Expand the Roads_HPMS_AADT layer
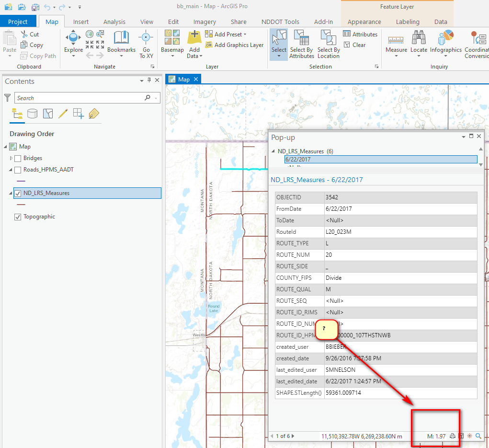 [x=11, y=169]
